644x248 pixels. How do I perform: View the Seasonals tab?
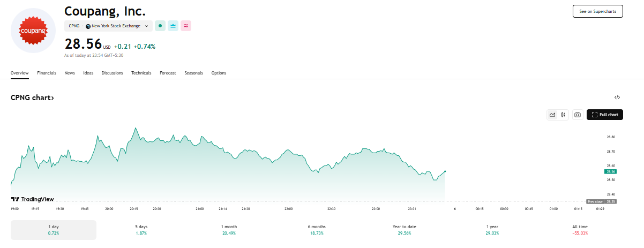coord(193,73)
